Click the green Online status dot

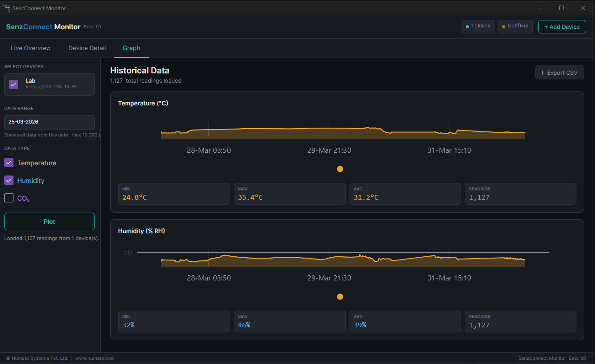[x=468, y=26]
